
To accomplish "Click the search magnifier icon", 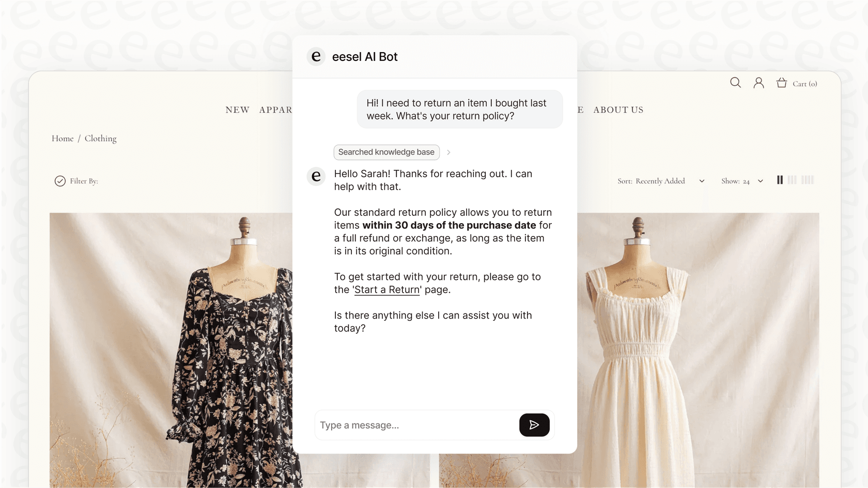I will point(735,82).
